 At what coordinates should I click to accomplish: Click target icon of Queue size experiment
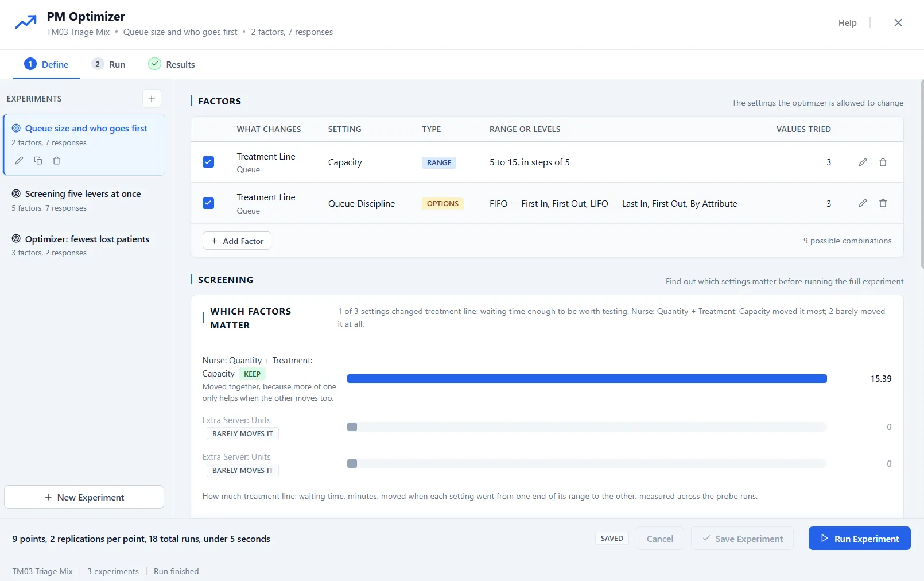click(16, 129)
